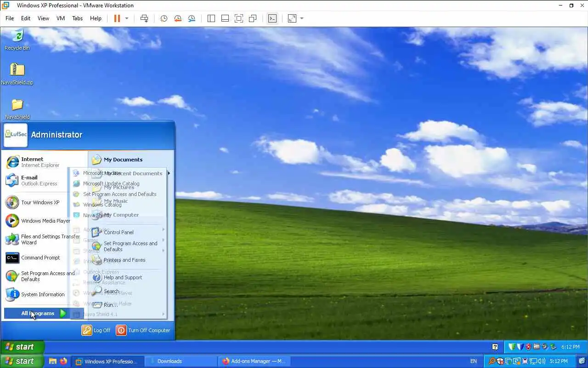This screenshot has width=588, height=368.
Task: Select the NavaShield.zip archive on the desktop
Action: tap(17, 74)
